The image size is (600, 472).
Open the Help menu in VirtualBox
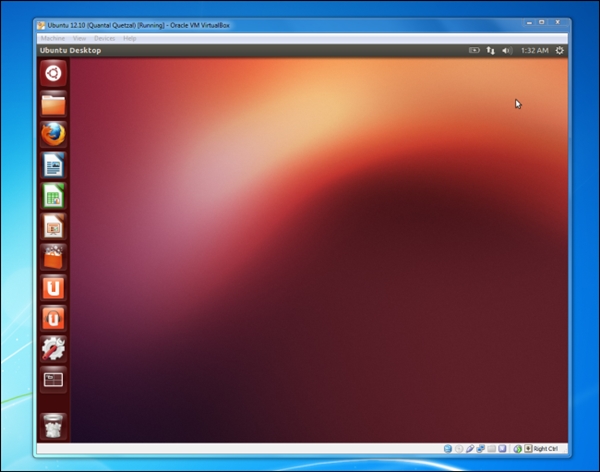click(130, 38)
